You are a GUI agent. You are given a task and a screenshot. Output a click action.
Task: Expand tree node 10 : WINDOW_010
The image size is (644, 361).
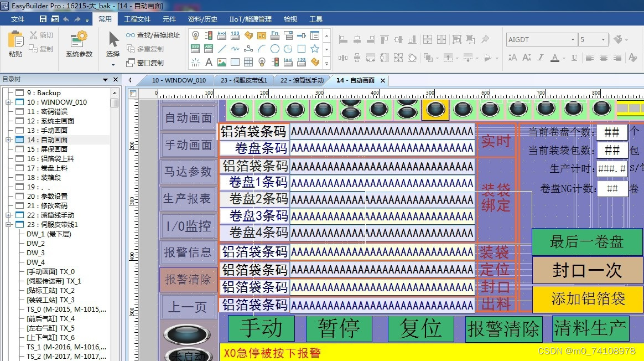pyautogui.click(x=8, y=102)
